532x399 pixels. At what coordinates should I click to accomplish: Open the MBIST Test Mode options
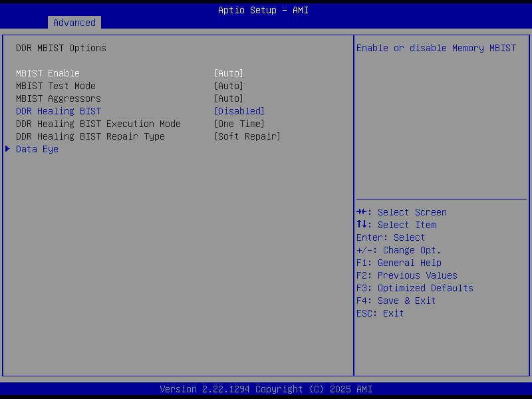click(x=228, y=86)
